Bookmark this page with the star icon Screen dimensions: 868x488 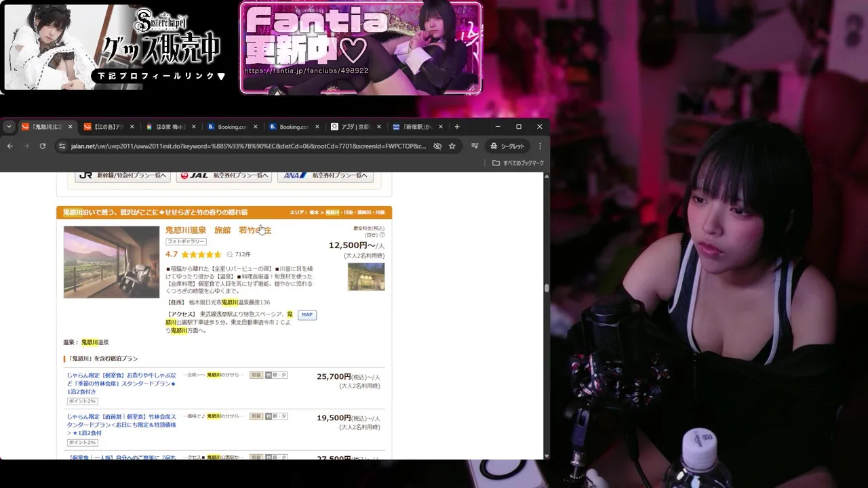(452, 146)
